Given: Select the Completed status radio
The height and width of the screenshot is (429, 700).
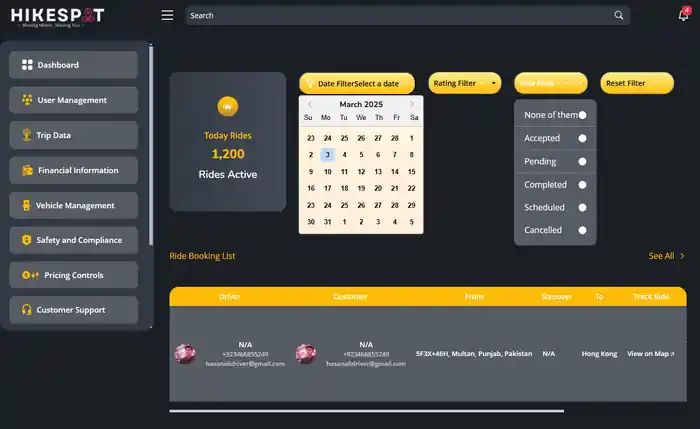Looking at the screenshot, I should 582,185.
